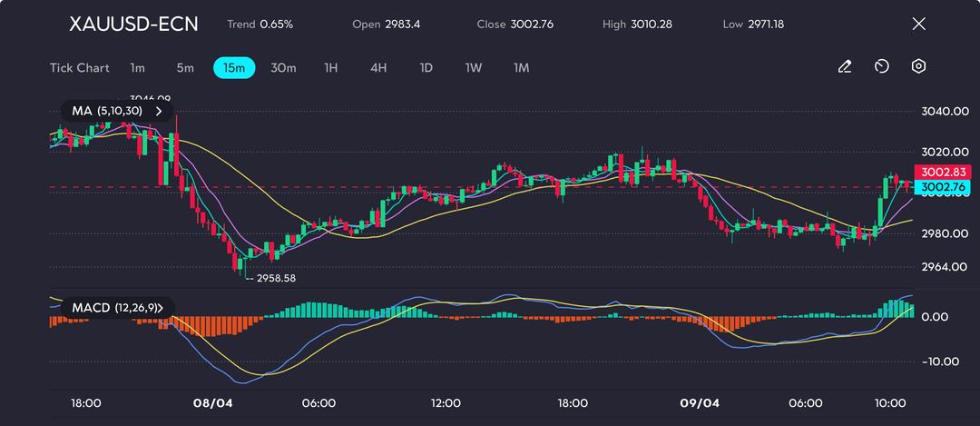Choose the 4H timeframe
The image size is (980, 426).
(x=378, y=68)
